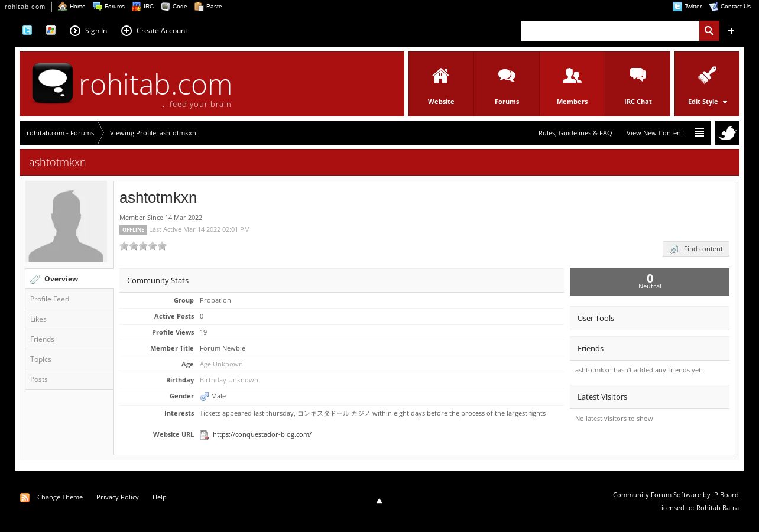The height and width of the screenshot is (532, 759).
Task: Expand the Edit Style dropdown
Action: (707, 84)
